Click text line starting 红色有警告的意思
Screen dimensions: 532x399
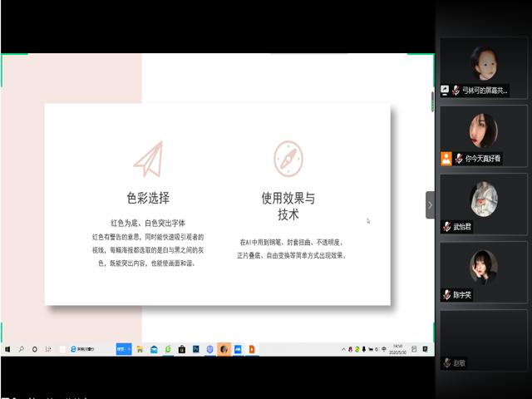tap(148, 237)
